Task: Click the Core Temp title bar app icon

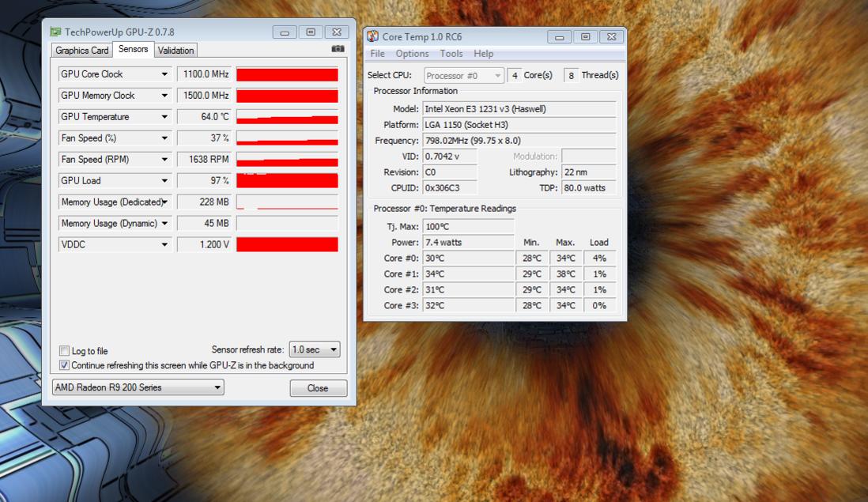Action: coord(372,36)
